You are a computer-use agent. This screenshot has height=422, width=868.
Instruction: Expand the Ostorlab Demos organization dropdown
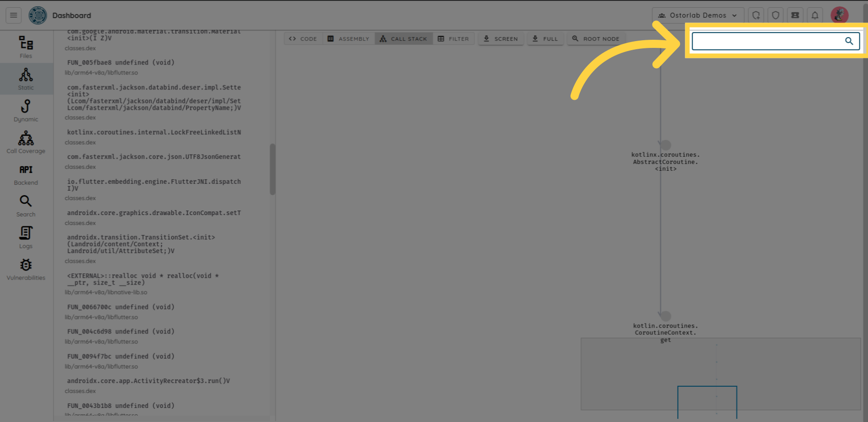698,15
